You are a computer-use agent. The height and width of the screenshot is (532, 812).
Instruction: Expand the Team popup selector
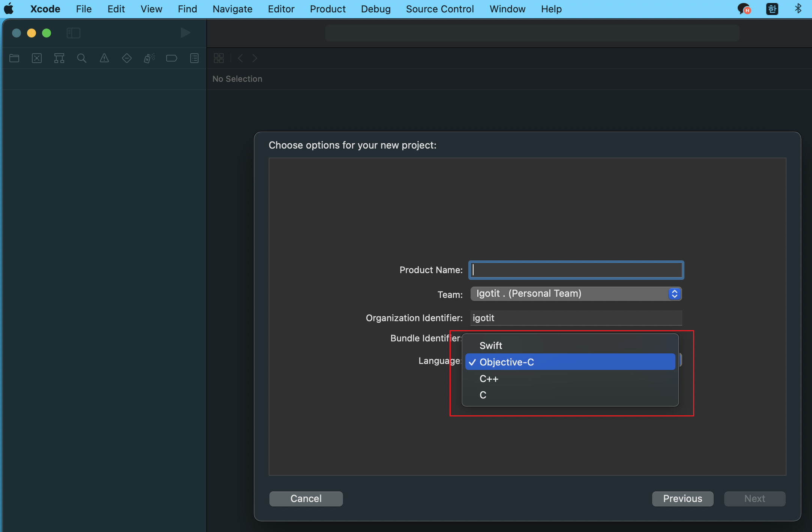point(576,294)
